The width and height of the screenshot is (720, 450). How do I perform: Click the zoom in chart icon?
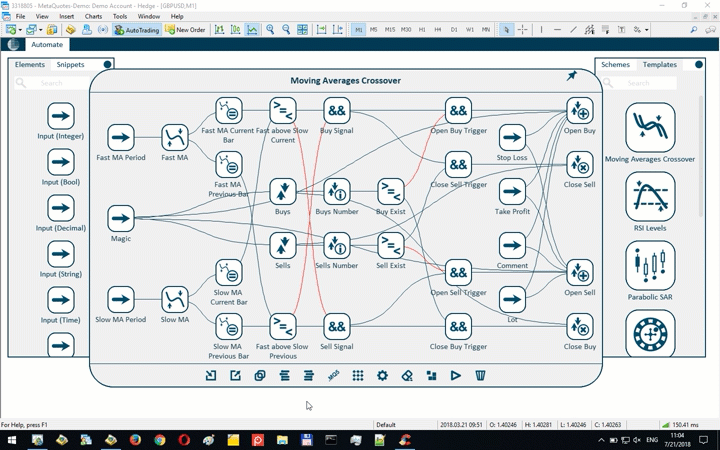(x=270, y=30)
